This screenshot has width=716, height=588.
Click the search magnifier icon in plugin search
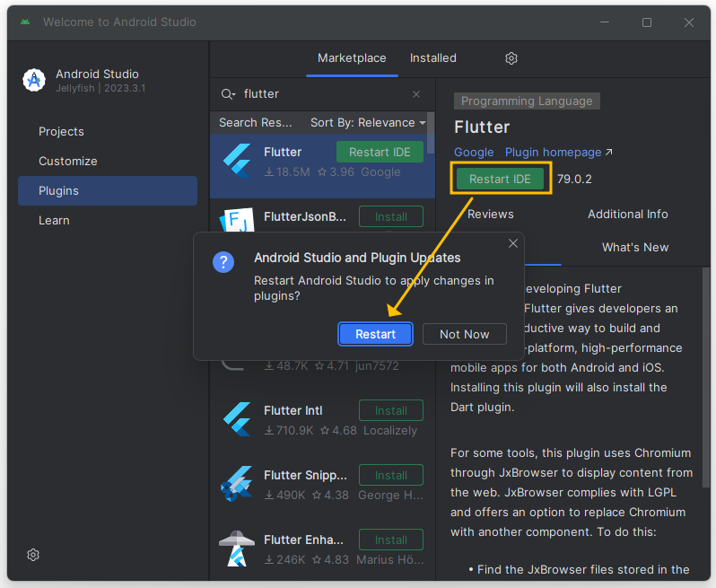[228, 94]
